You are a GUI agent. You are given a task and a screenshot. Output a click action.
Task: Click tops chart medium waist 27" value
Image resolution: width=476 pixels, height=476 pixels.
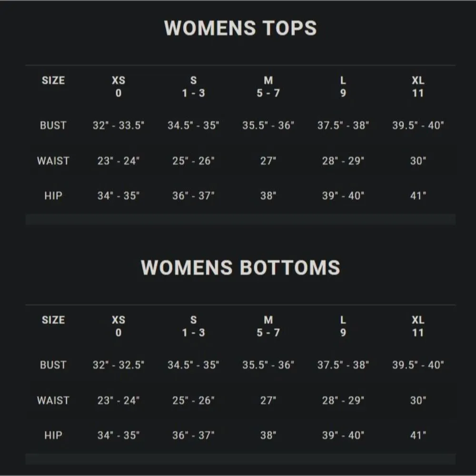tap(268, 161)
